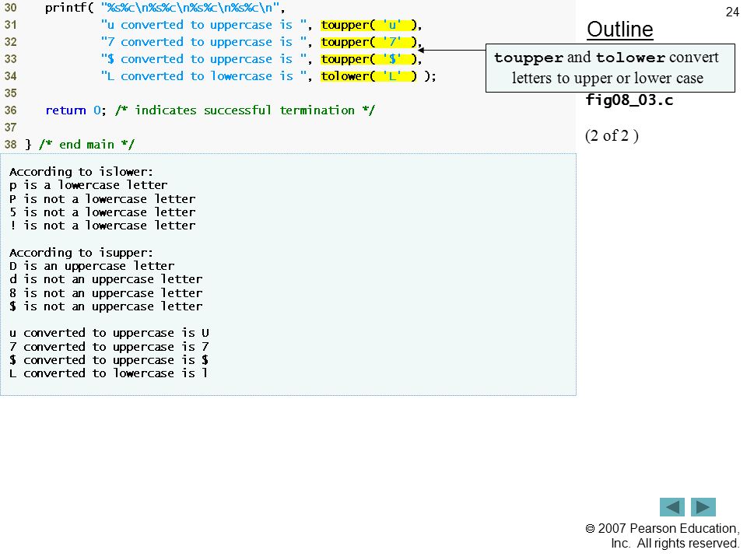This screenshot has height=560, width=747.
Task: Select the highlighted toupper( 'u' ) call
Action: click(x=369, y=25)
